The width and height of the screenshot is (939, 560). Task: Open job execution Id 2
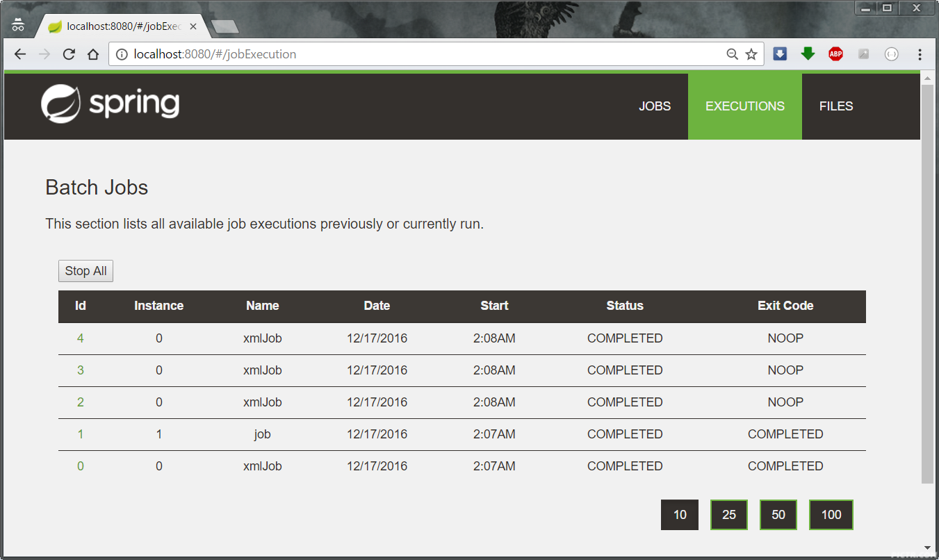pos(81,402)
